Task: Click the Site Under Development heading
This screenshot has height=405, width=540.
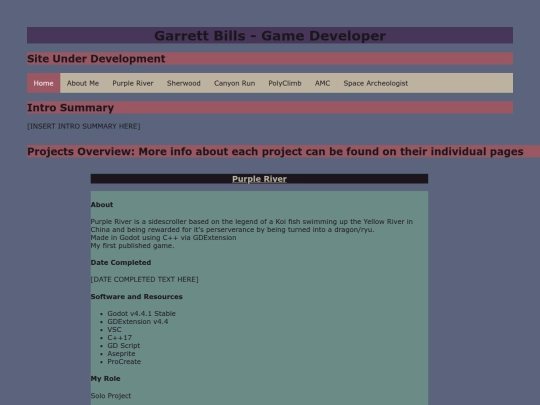Action: click(x=96, y=59)
